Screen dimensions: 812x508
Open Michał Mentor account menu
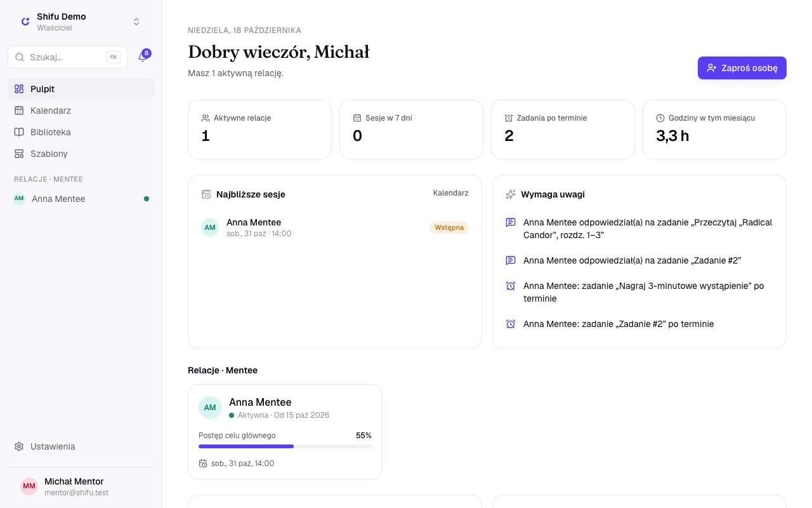point(81,486)
